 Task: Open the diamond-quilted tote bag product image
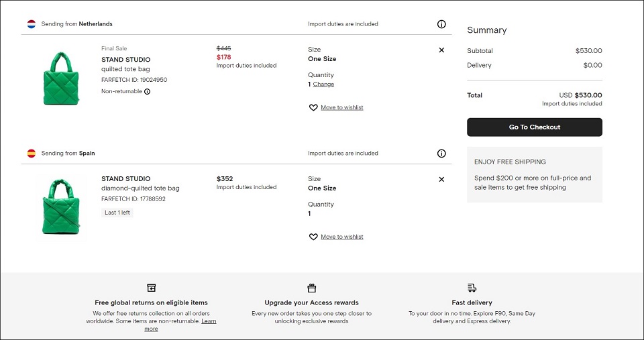[61, 207]
